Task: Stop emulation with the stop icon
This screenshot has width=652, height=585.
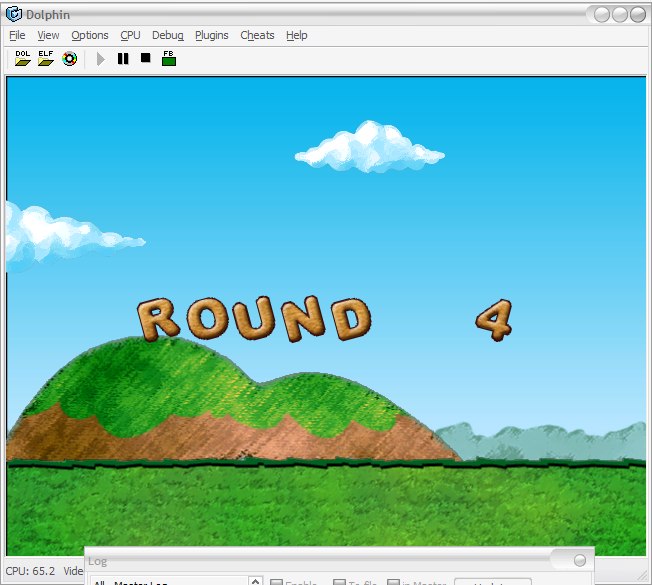Action: 146,58
